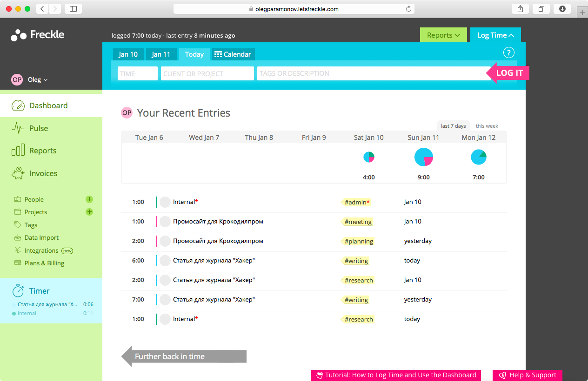588x381 pixels.
Task: Open the Oleg user dropdown
Action: point(38,80)
